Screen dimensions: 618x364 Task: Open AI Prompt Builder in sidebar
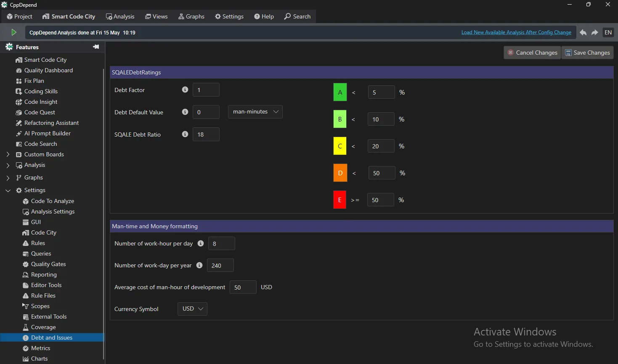pyautogui.click(x=43, y=133)
